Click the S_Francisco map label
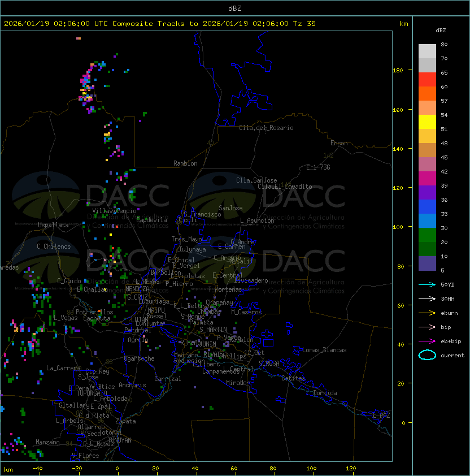This screenshot has width=470, height=476. click(202, 214)
